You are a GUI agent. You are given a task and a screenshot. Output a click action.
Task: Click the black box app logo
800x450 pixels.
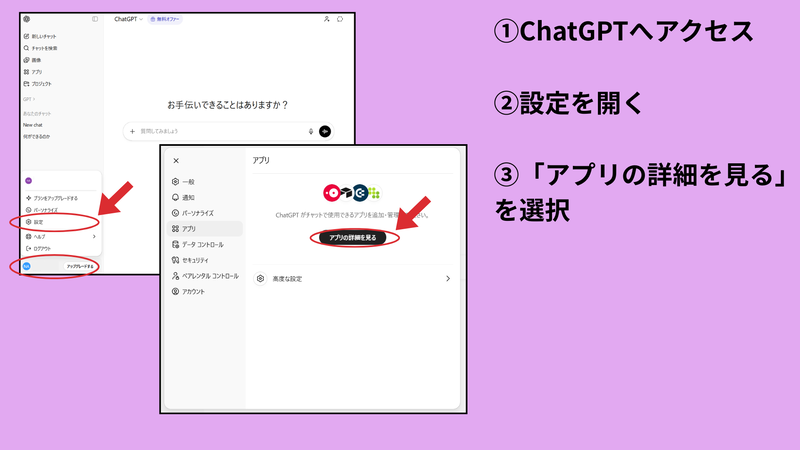coord(346,193)
